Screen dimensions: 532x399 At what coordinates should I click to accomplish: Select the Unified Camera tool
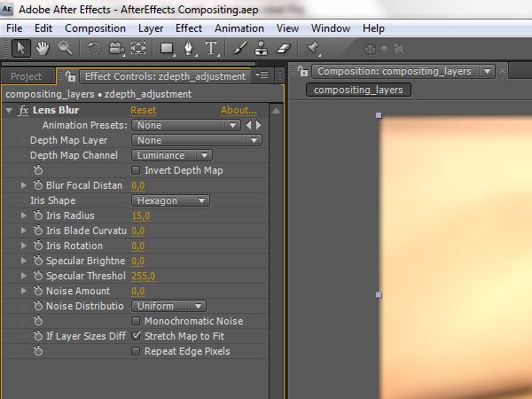pyautogui.click(x=116, y=48)
